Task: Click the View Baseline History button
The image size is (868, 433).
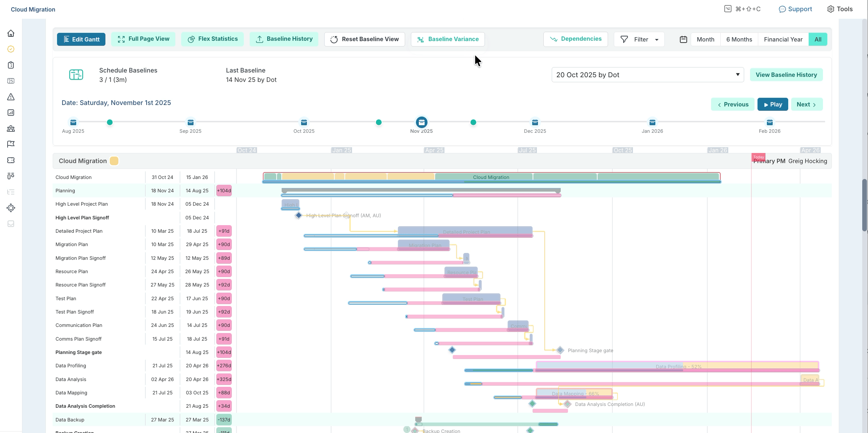Action: tap(786, 75)
